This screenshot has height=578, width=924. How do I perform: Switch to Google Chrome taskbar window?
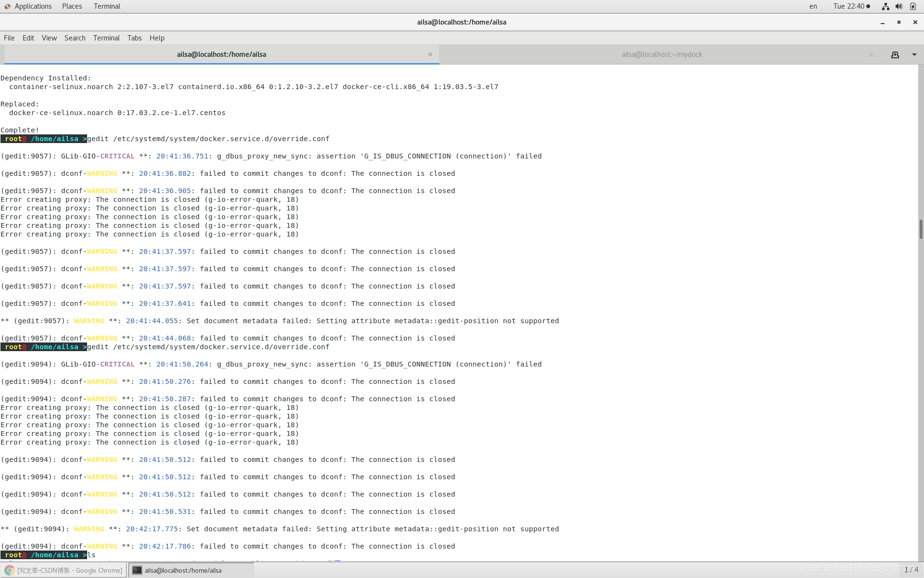pos(64,570)
